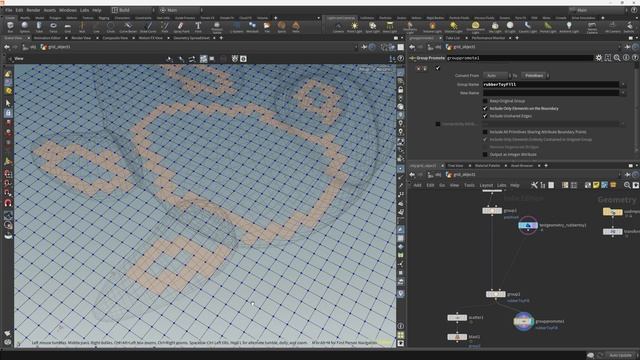Screen dimensions: 640x360
Task: Click the testgeometry_rubbertoy1 node
Action: pos(528,225)
